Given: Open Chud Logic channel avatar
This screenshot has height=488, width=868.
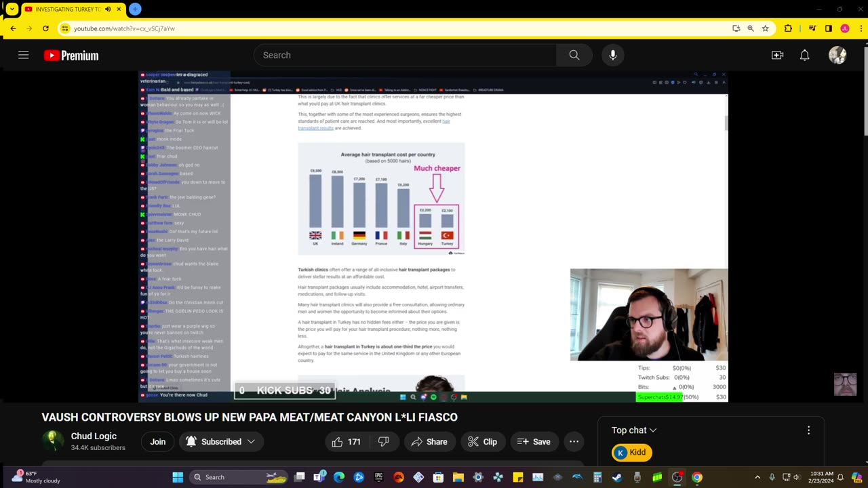Looking at the screenshot, I should click(53, 441).
